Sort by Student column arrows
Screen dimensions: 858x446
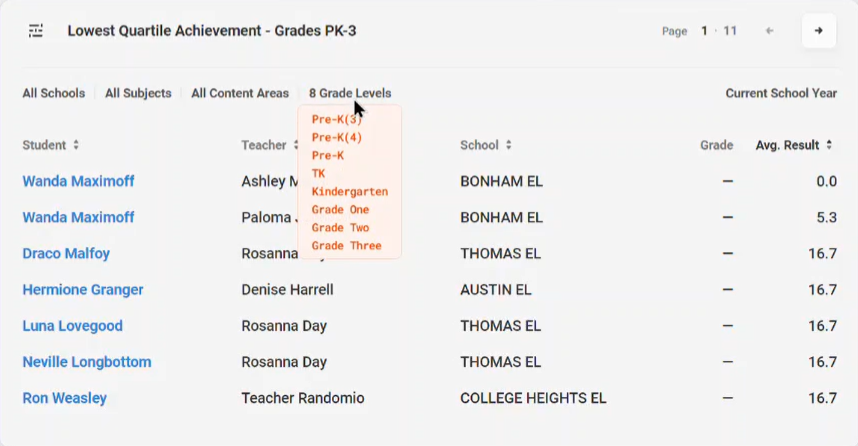coord(76,145)
